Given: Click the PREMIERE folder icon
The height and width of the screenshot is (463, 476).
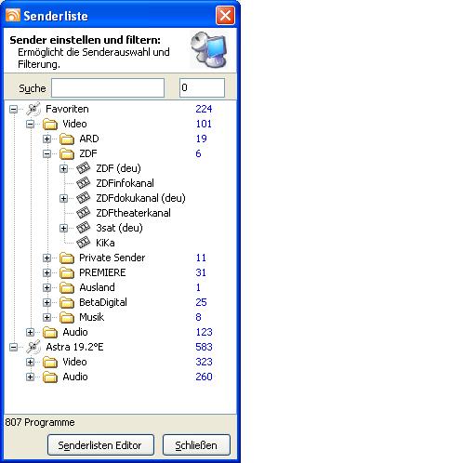Looking at the screenshot, I should [67, 272].
